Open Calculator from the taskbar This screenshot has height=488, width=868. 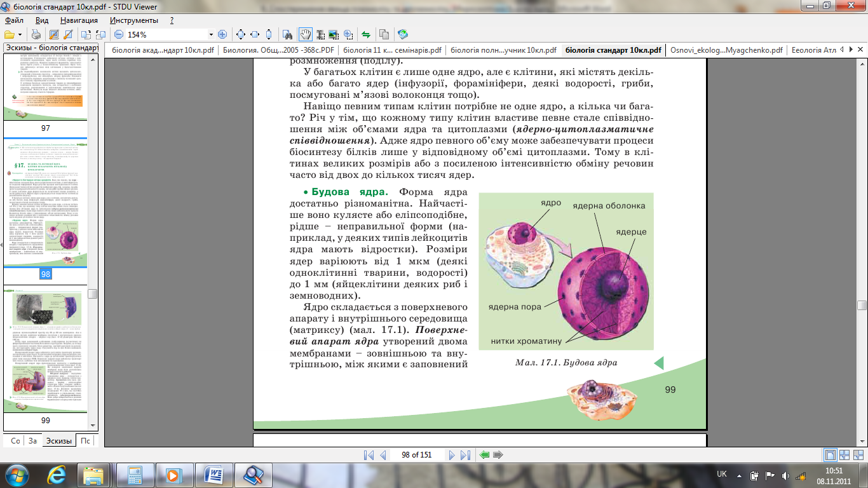(135, 475)
